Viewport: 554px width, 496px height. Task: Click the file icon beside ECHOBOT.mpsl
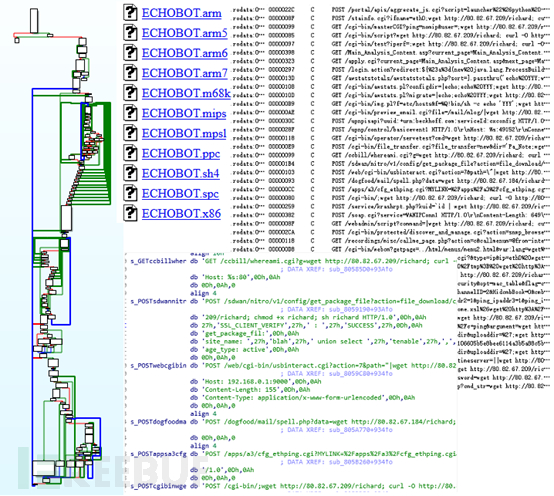pos(130,133)
